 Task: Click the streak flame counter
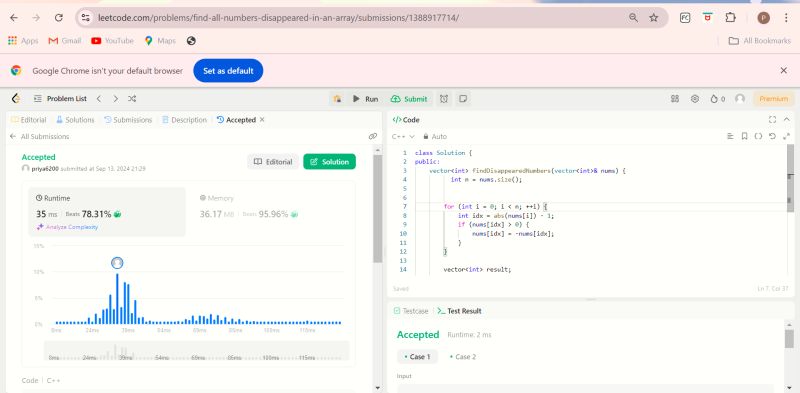tap(717, 99)
